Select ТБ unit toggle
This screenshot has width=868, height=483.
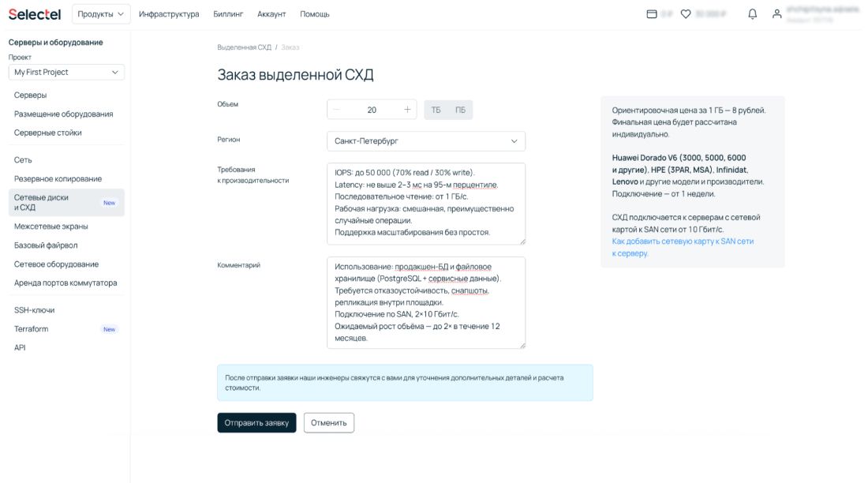[x=436, y=110]
